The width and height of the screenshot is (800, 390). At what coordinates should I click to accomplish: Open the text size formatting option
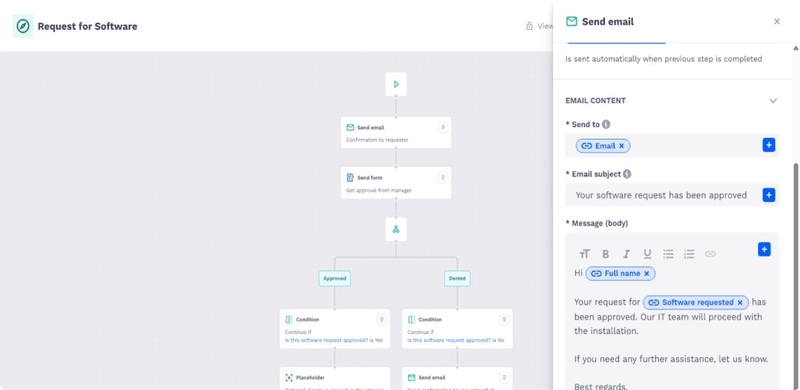coord(585,254)
